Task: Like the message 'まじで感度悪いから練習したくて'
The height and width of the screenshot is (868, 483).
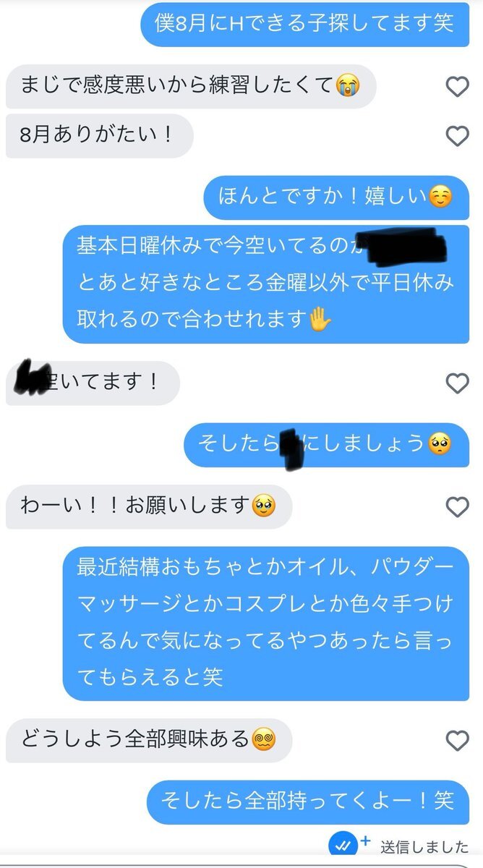Action: tap(457, 88)
